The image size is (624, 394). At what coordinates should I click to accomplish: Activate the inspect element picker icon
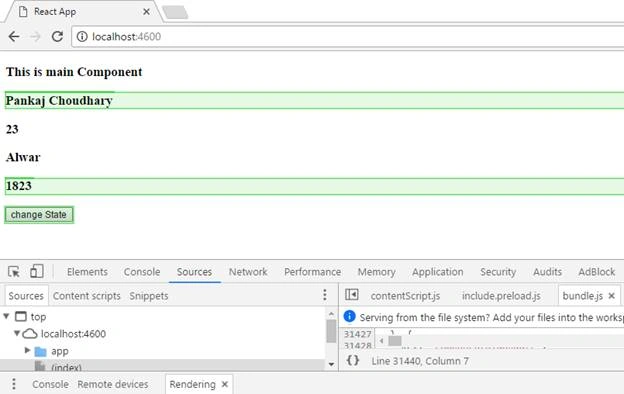tap(14, 272)
